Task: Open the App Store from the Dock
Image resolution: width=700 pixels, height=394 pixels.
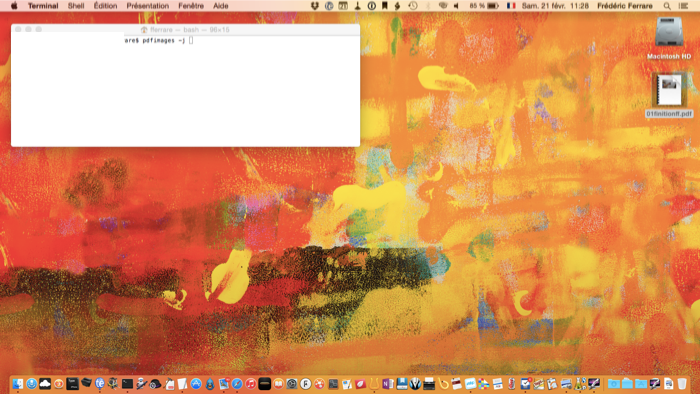Action: pyautogui.click(x=196, y=384)
